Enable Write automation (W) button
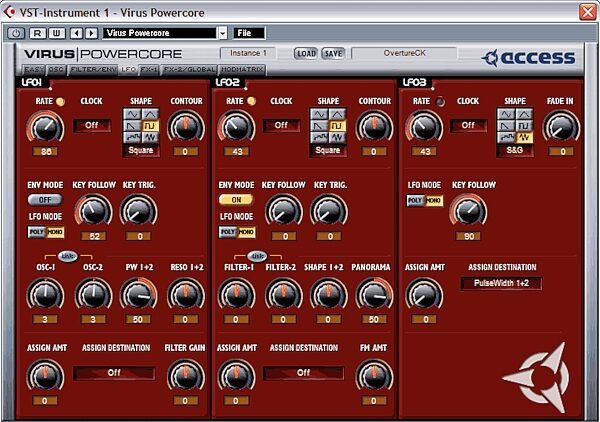The width and height of the screenshot is (600, 422). coord(56,33)
